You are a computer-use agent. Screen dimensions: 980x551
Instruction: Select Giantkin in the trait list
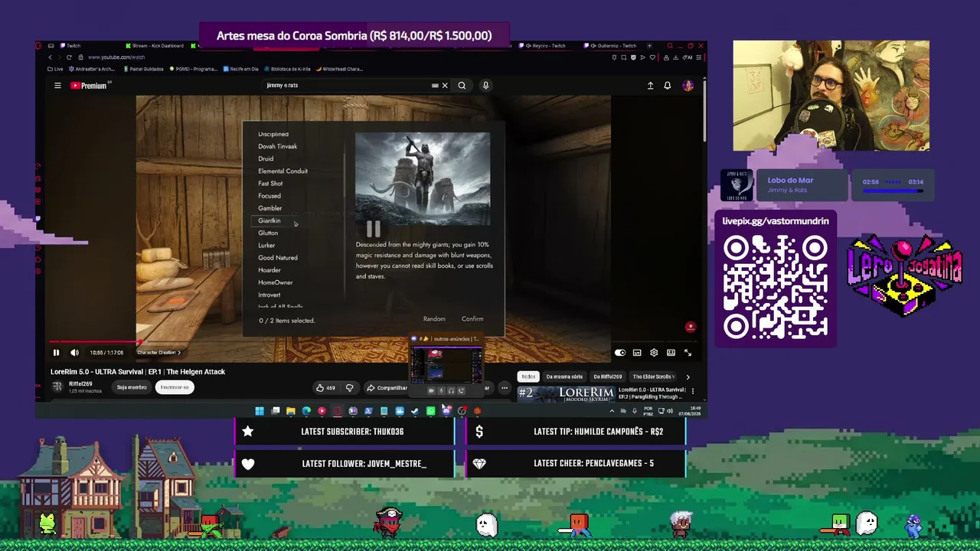click(269, 220)
